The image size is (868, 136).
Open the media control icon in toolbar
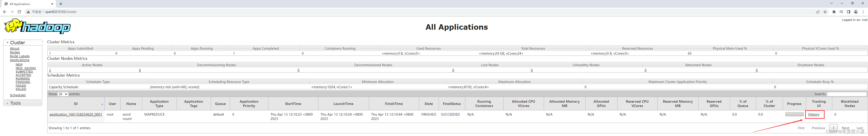click(841, 12)
